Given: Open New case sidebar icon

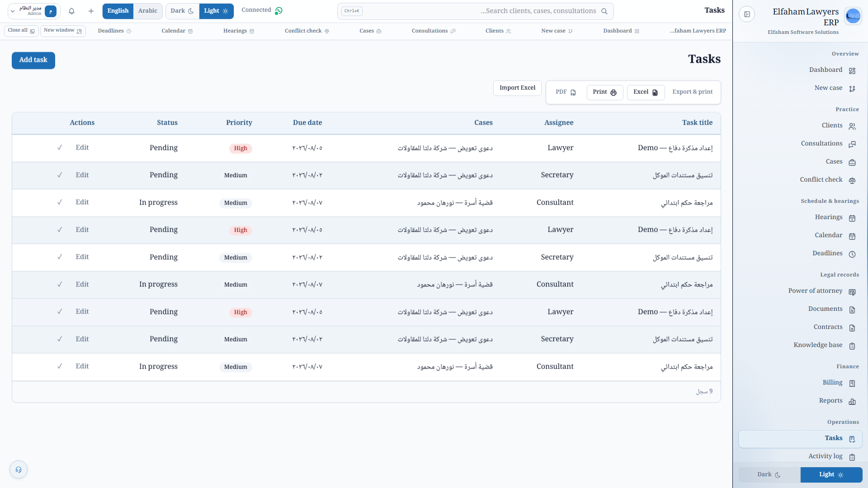Looking at the screenshot, I should click(x=852, y=89).
